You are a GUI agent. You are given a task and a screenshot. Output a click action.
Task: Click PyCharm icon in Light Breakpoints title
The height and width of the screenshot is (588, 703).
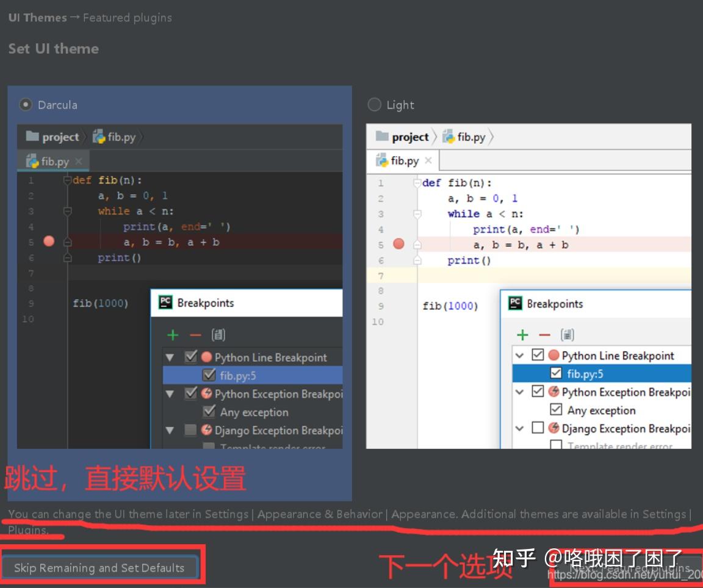pyautogui.click(x=514, y=303)
